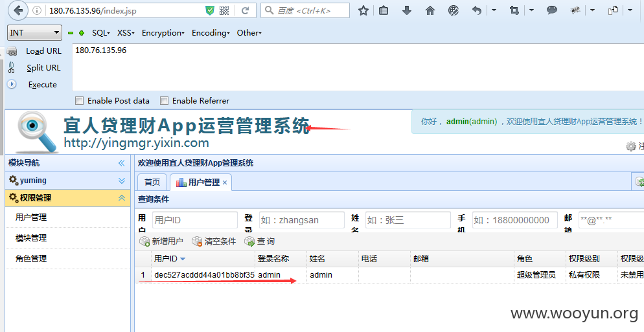Click the 角色 column header
The image size is (644, 332).
point(540,258)
